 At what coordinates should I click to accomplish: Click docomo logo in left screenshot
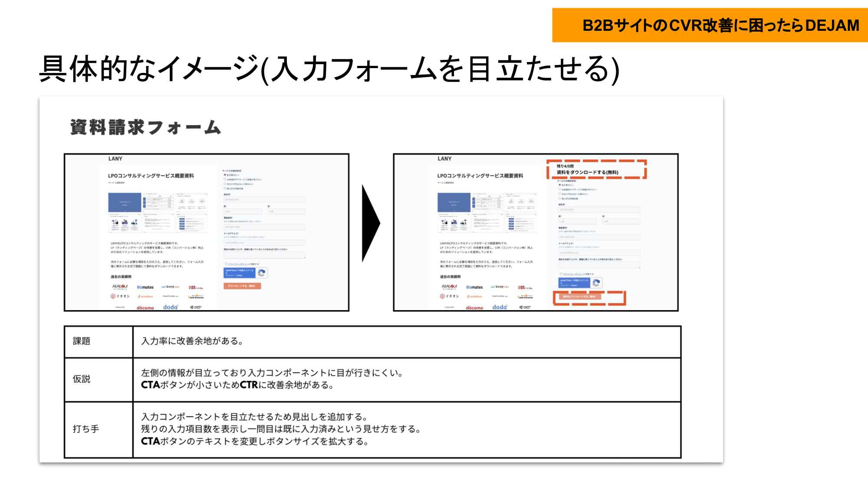coord(145,308)
